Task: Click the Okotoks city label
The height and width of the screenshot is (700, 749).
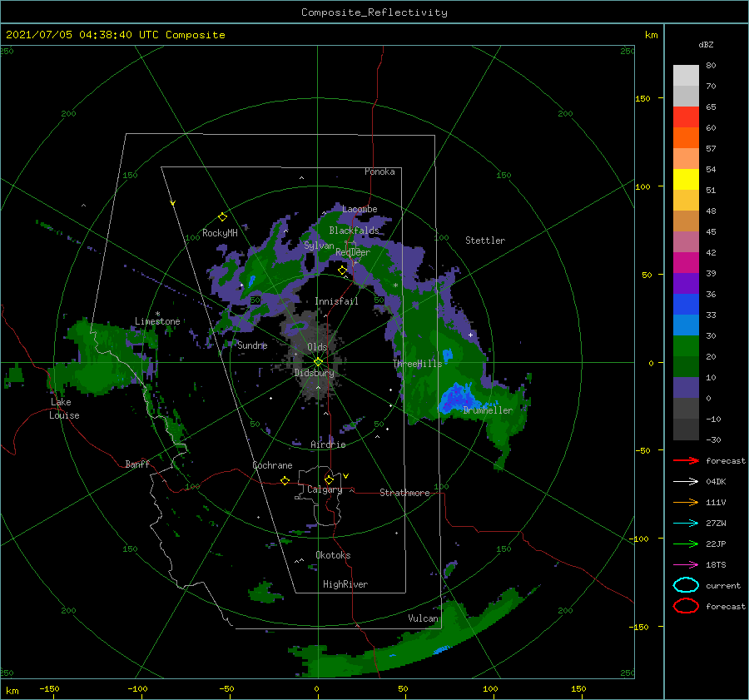Action: coord(333,555)
